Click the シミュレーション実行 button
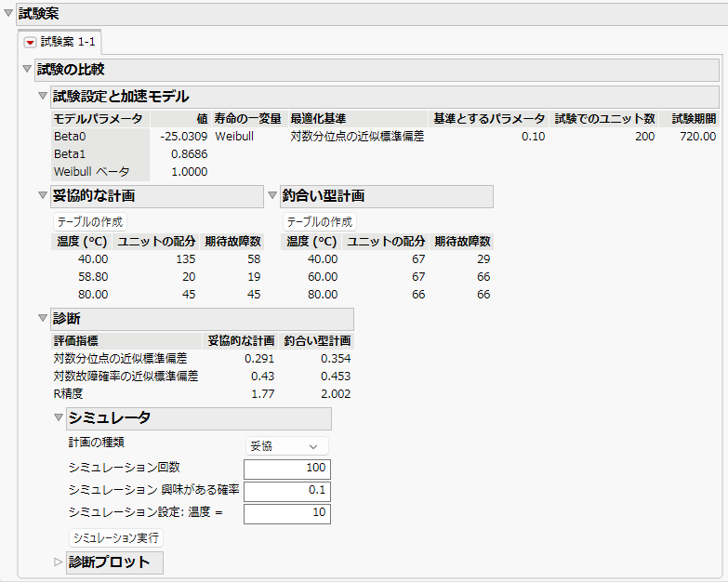Screen dimensions: 728x582 click(116, 538)
